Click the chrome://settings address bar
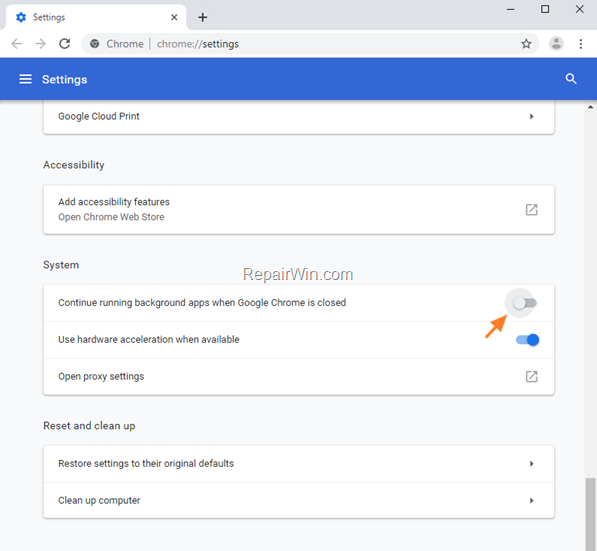Viewport: 597px width, 551px height. (x=310, y=44)
